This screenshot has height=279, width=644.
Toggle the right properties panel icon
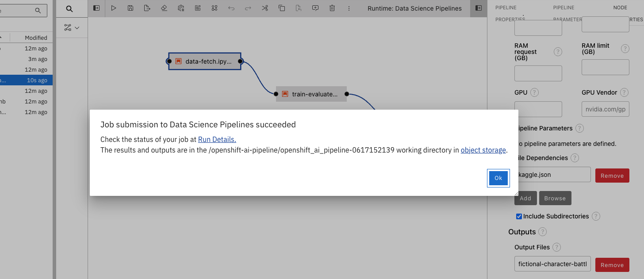pos(478,8)
